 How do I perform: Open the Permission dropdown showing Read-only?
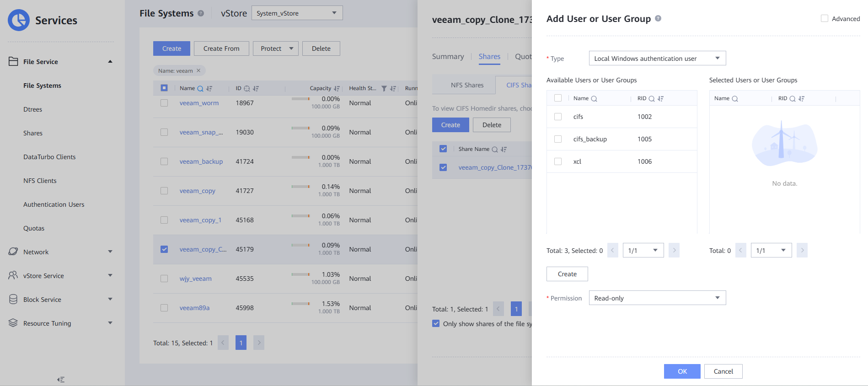click(x=657, y=298)
